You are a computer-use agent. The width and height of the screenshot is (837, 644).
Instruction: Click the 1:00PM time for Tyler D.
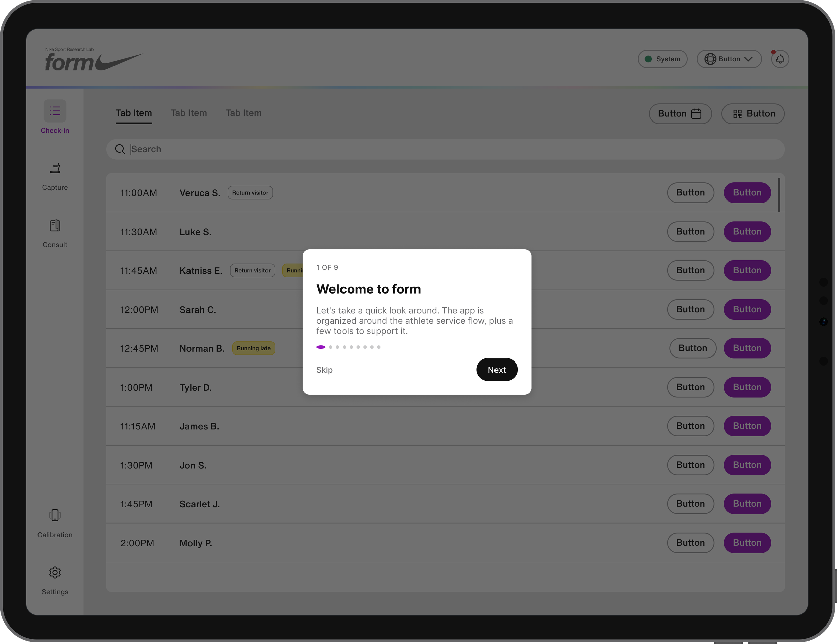coord(136,387)
